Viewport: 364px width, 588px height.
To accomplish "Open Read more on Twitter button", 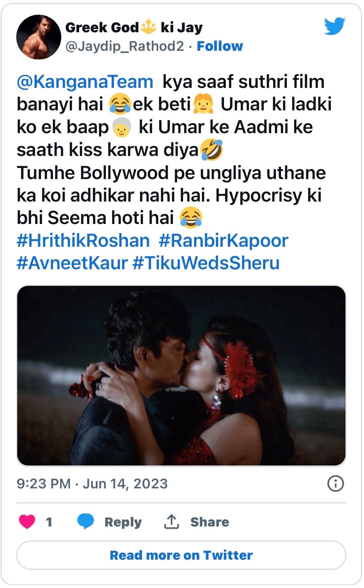I will pos(181,555).
